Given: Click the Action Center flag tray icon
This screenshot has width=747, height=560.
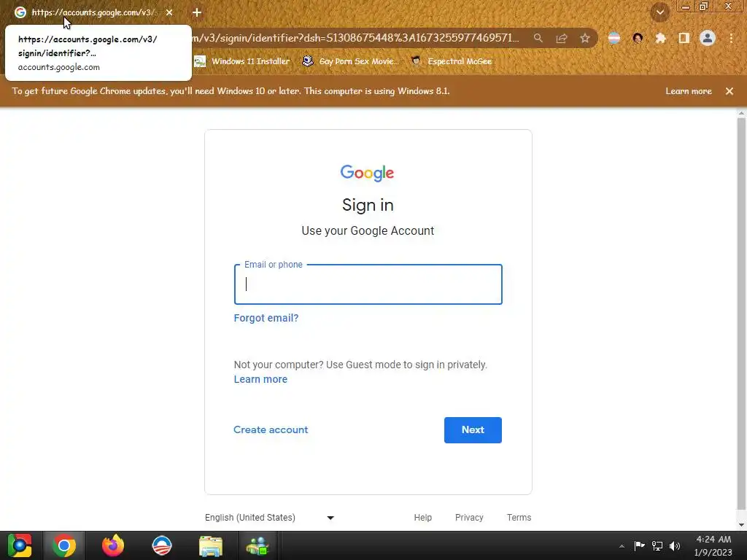Looking at the screenshot, I should point(639,545).
